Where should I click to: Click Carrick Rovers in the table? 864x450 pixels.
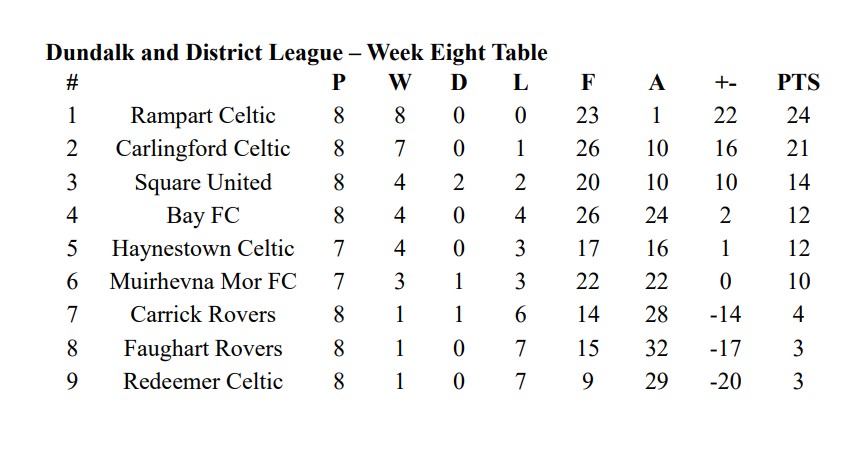coord(203,315)
